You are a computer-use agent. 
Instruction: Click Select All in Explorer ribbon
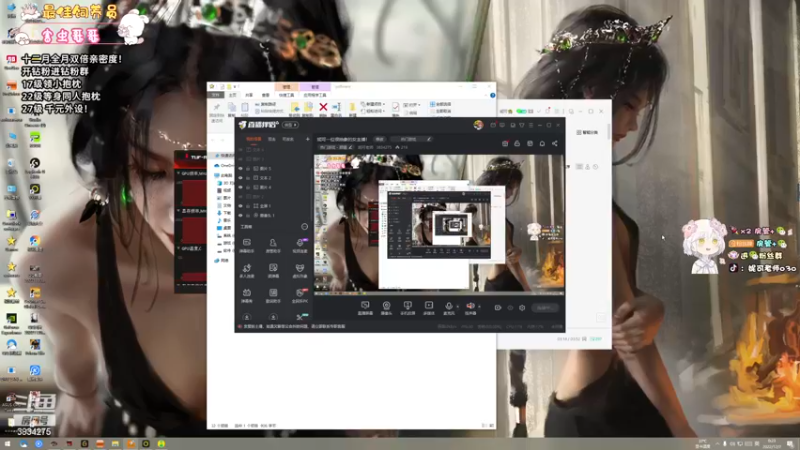coord(440,104)
